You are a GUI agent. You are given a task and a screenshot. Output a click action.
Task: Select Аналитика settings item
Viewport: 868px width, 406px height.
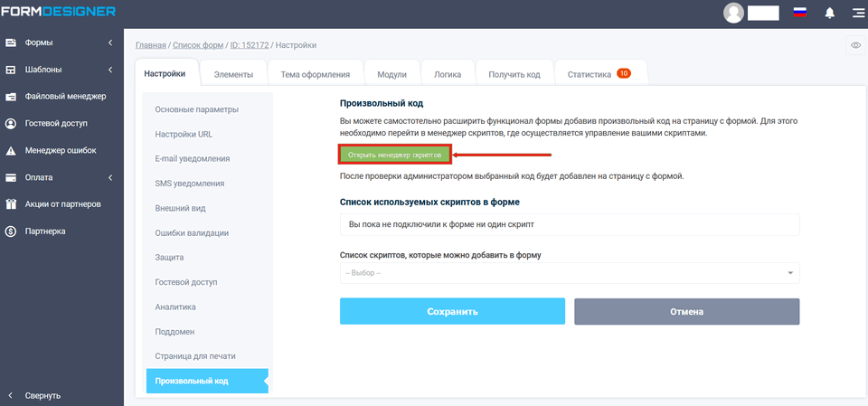click(x=175, y=307)
